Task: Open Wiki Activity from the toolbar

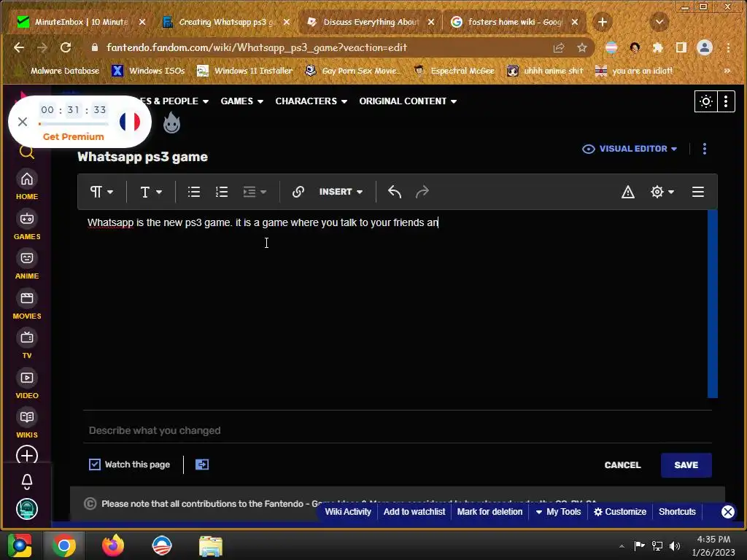Action: 348,511
